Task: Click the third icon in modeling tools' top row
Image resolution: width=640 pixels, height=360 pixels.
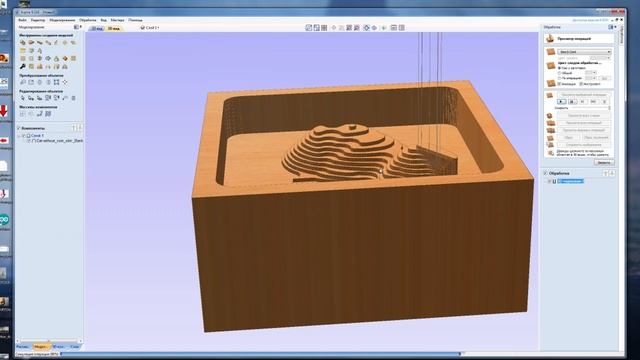Action: click(x=40, y=42)
